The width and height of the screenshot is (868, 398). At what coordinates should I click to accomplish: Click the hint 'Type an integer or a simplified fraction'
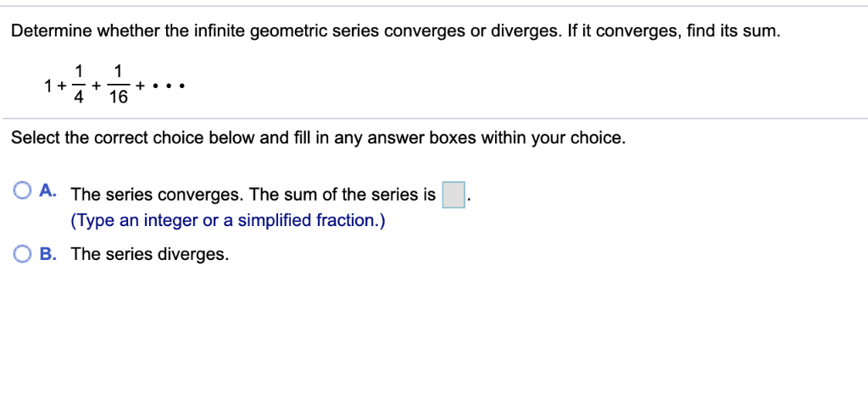pyautogui.click(x=227, y=220)
